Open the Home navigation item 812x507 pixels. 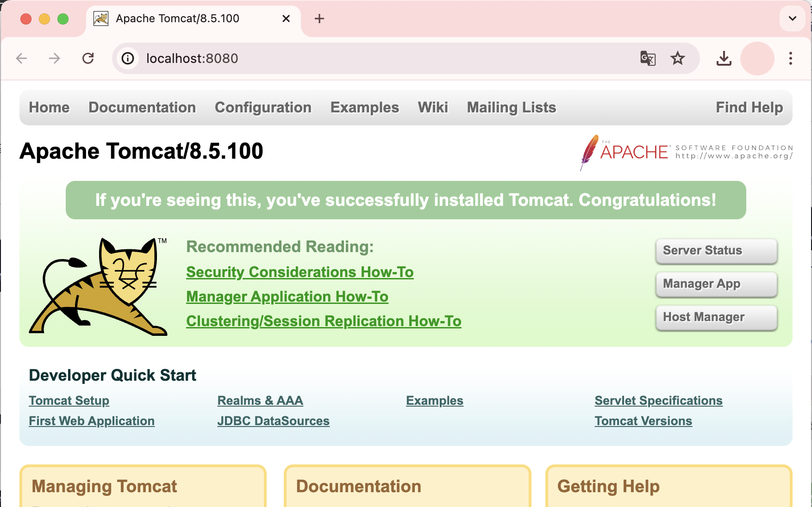[49, 107]
